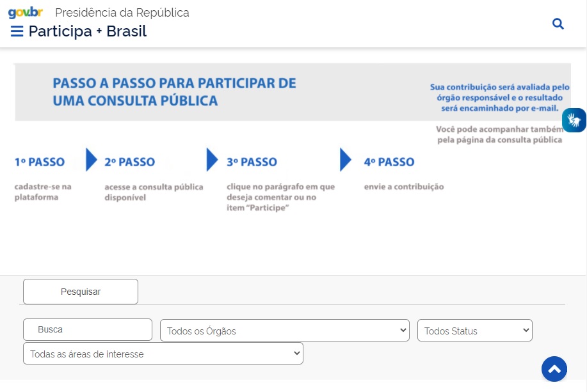Click the arrow icon before 4º PASSO
Image resolution: width=587 pixels, height=392 pixels.
(x=345, y=161)
